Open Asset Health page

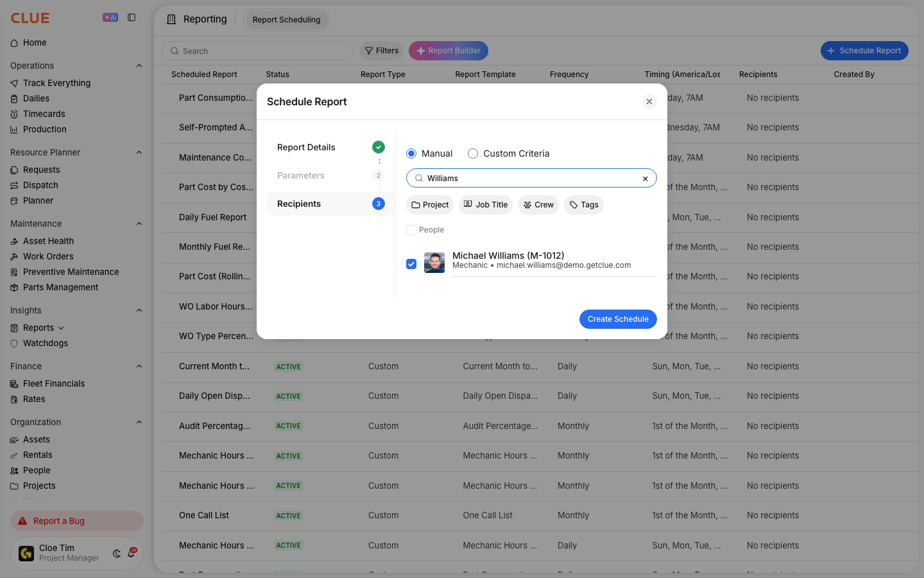48,241
